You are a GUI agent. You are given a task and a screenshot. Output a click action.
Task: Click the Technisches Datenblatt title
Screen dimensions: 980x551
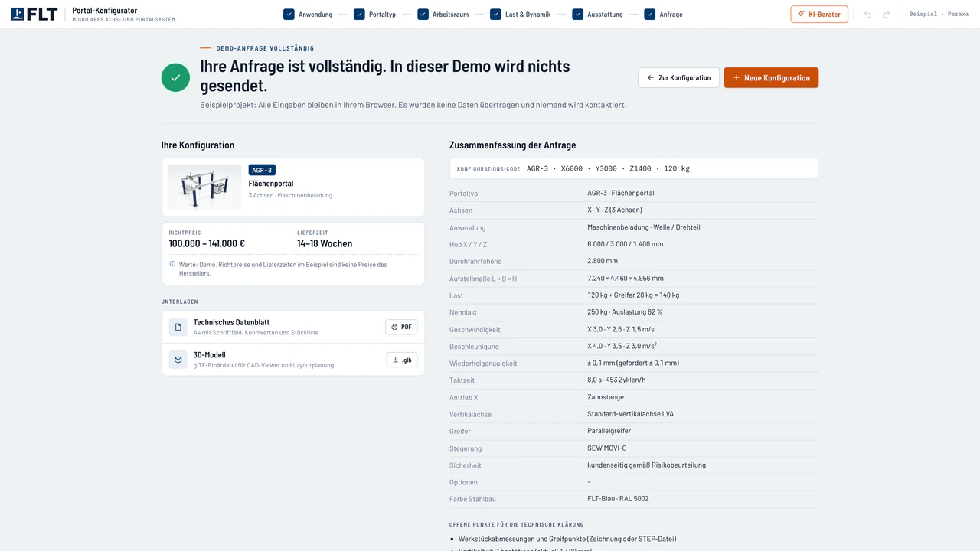[x=231, y=322]
